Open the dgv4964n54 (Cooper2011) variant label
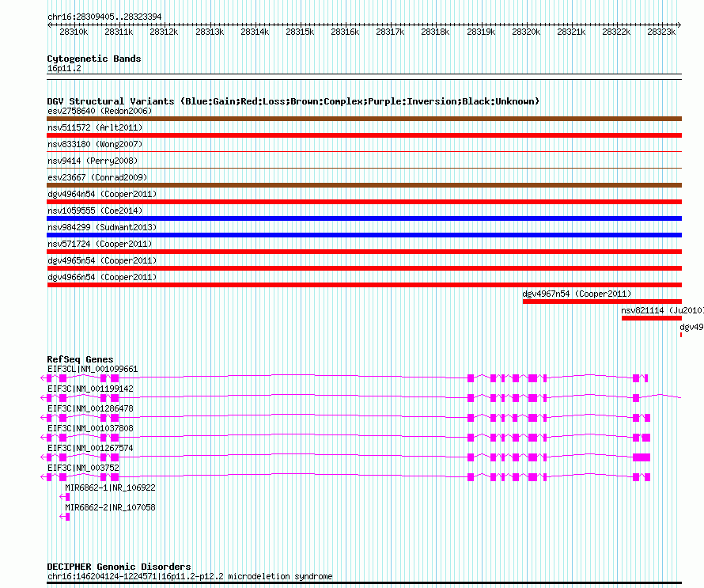Image resolution: width=704 pixels, height=588 pixels. click(102, 194)
